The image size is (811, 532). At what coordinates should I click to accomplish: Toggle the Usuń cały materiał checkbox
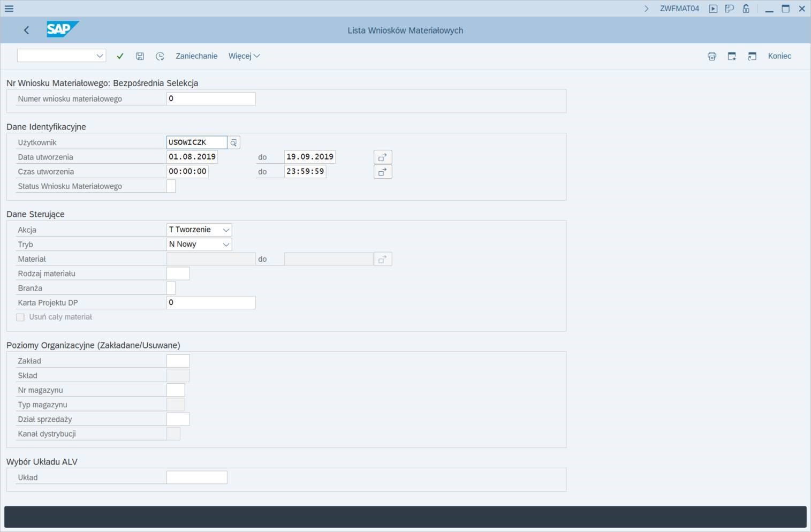click(x=21, y=317)
